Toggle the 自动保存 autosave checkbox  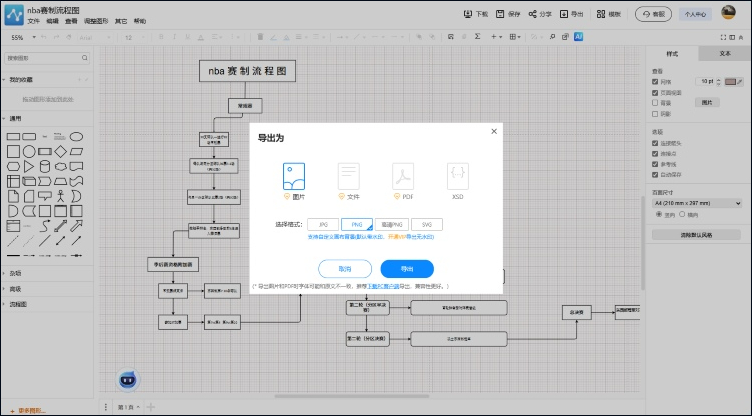[656, 174]
